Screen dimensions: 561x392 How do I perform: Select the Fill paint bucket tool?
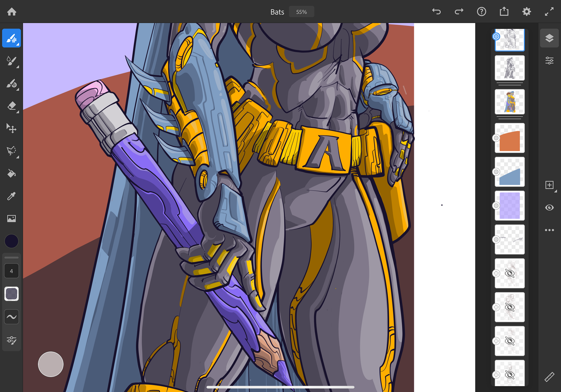click(x=12, y=174)
